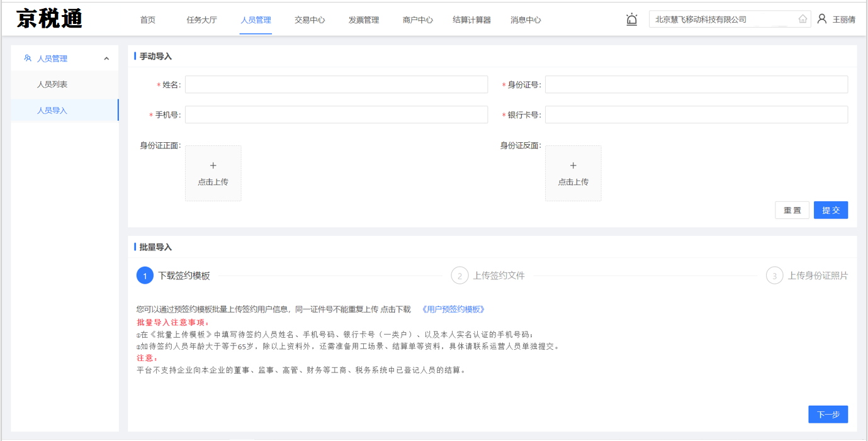Collapse the 人员管理 sidebar section

pyautogui.click(x=106, y=59)
